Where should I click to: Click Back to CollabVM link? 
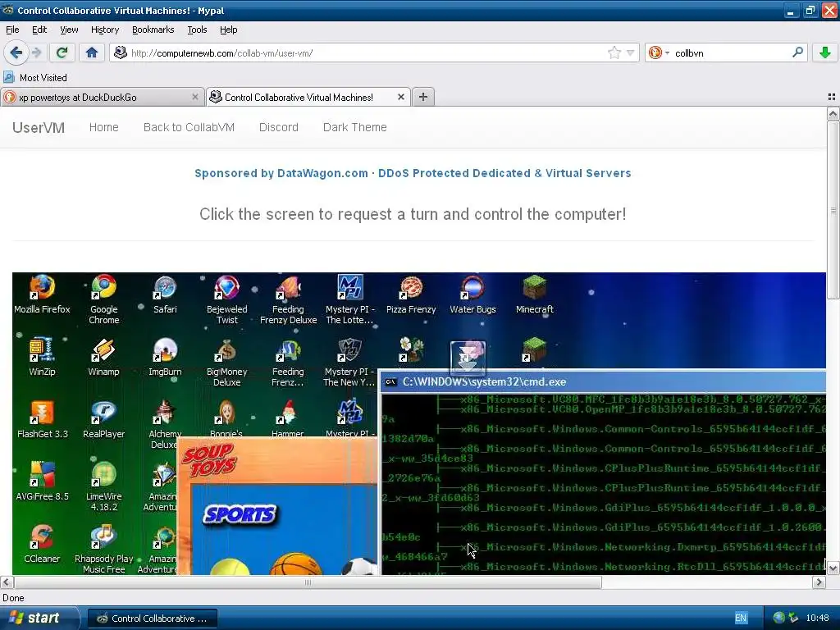coord(189,127)
